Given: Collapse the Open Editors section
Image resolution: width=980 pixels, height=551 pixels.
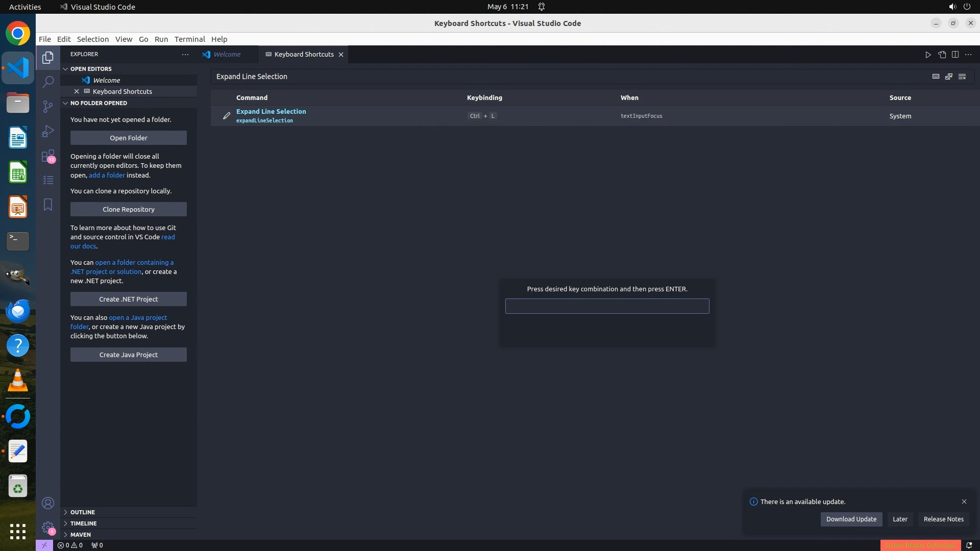Looking at the screenshot, I should 91,69.
